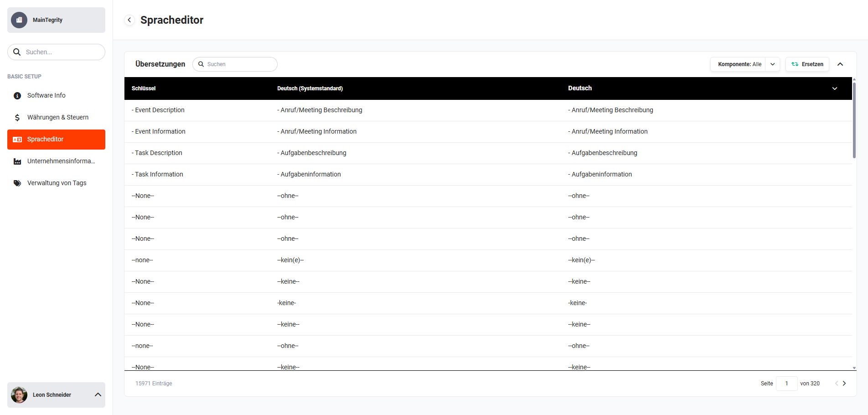Click the Übersetzungen panel heading
The image size is (868, 415).
click(160, 64)
